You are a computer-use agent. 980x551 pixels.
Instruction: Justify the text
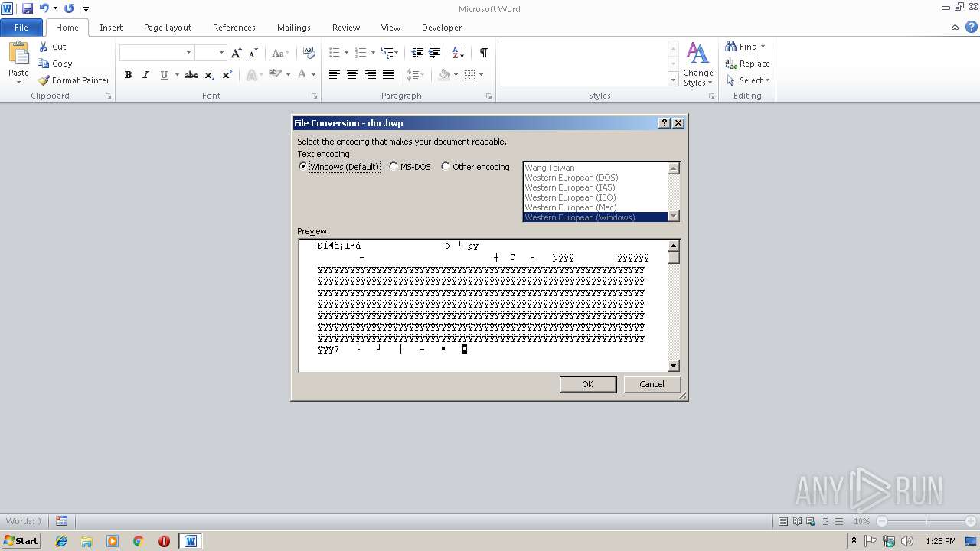[x=388, y=75]
